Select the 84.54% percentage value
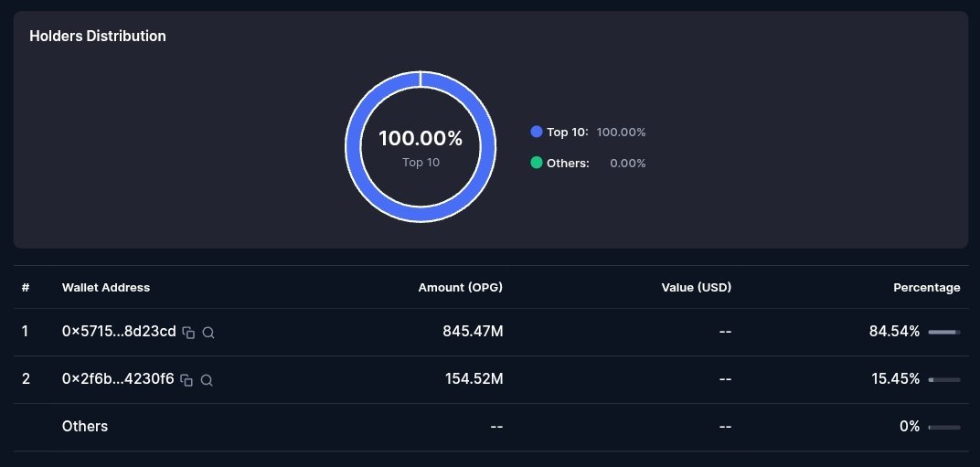 (894, 332)
